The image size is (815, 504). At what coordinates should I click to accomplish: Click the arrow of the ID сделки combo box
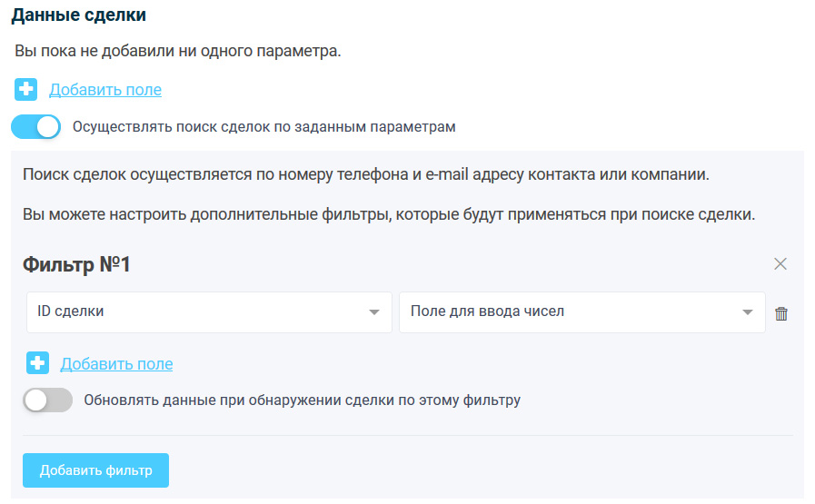pos(374,312)
